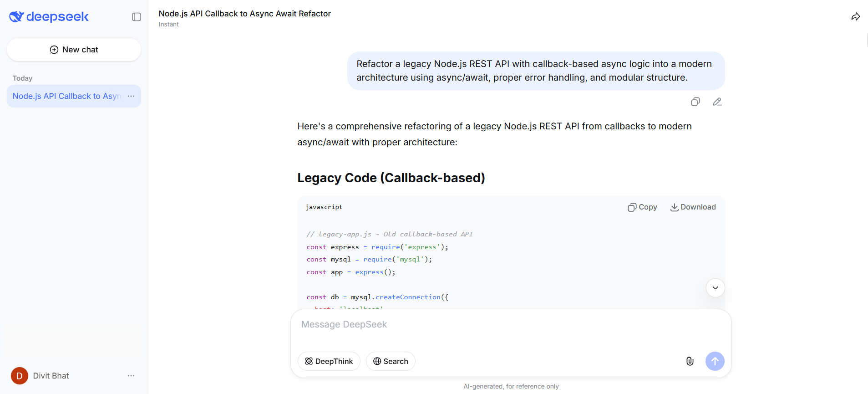Focus the Message DeepSeek input field
This screenshot has width=868, height=394.
(x=511, y=325)
